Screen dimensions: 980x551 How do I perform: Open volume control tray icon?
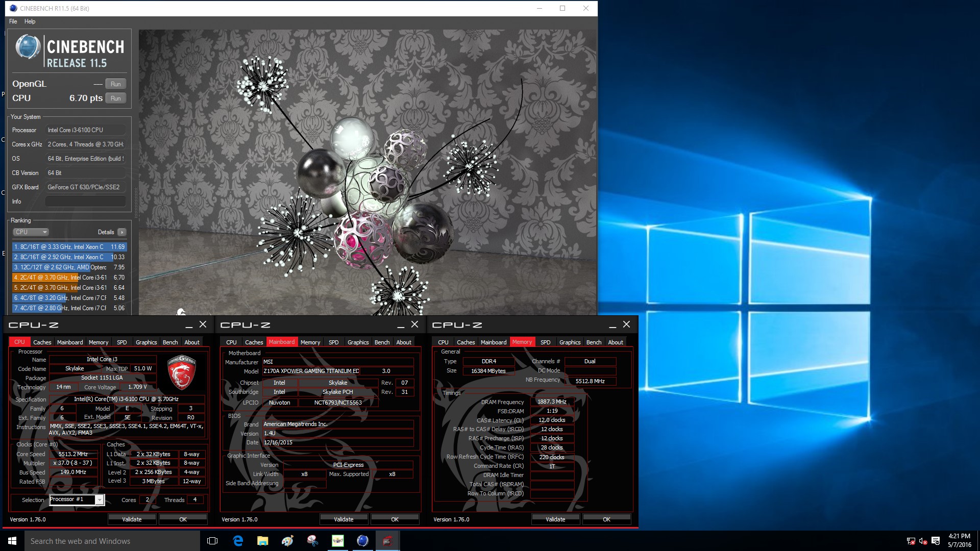(x=923, y=541)
